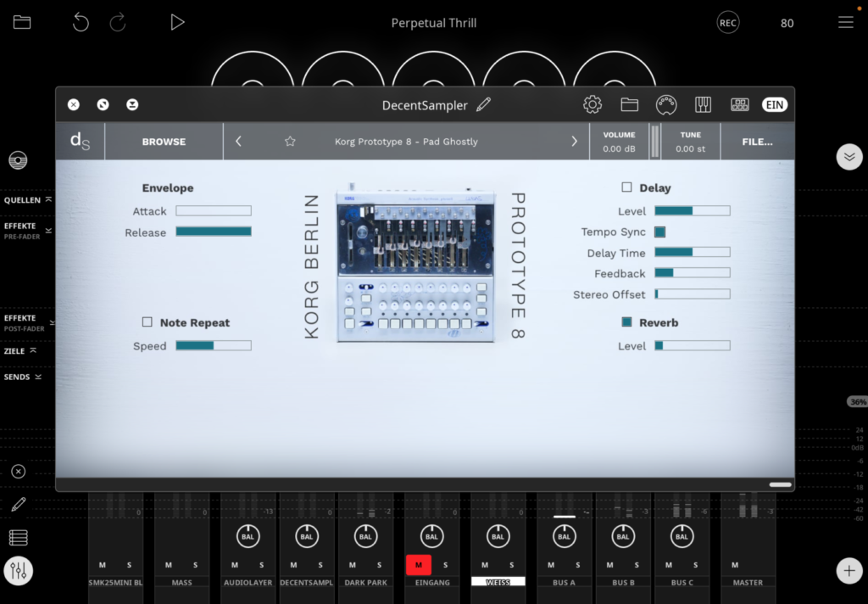Open the mixer sliders icon
868x604 pixels.
point(19,571)
